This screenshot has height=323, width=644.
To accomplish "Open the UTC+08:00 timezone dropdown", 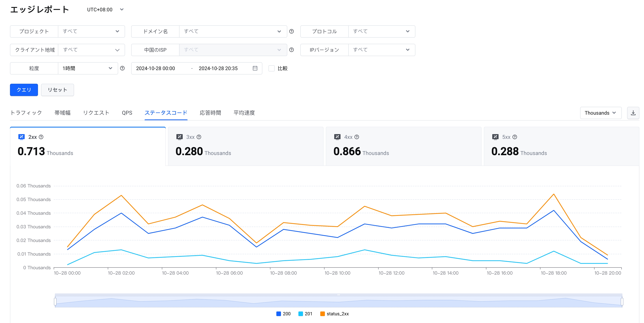I will (x=105, y=10).
